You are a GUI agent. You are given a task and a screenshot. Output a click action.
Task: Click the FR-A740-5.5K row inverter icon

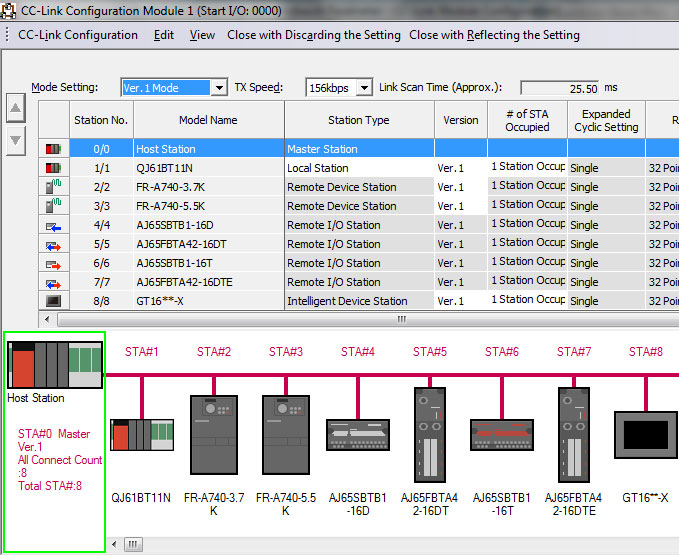(53, 206)
